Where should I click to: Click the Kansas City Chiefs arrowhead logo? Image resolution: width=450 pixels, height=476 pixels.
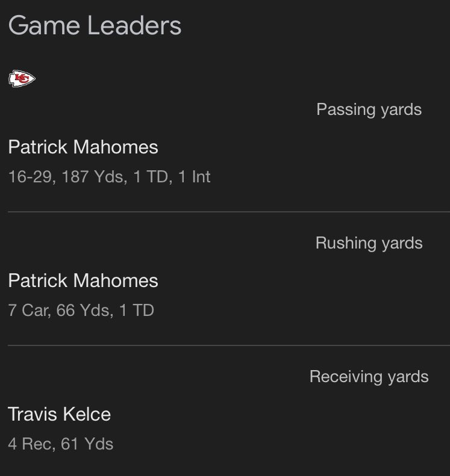22,79
